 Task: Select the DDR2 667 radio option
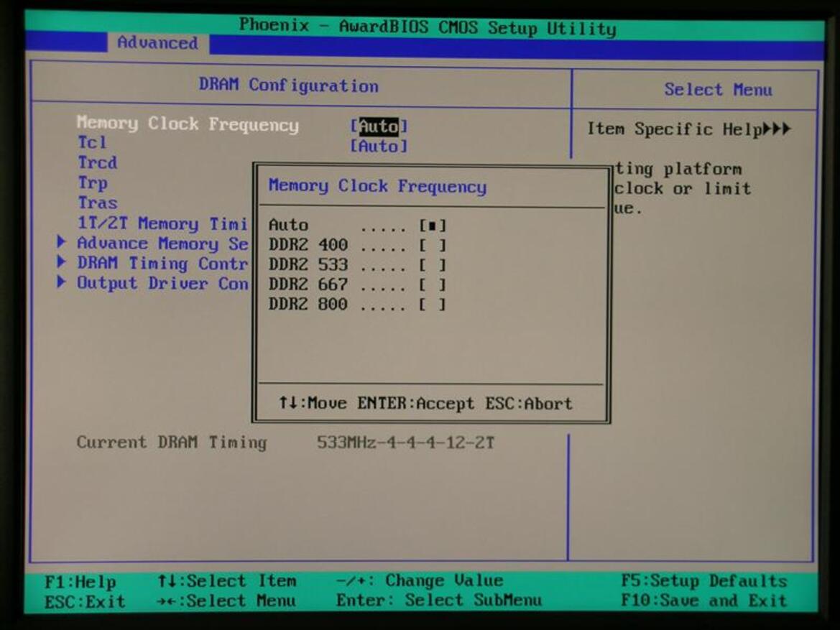[433, 285]
